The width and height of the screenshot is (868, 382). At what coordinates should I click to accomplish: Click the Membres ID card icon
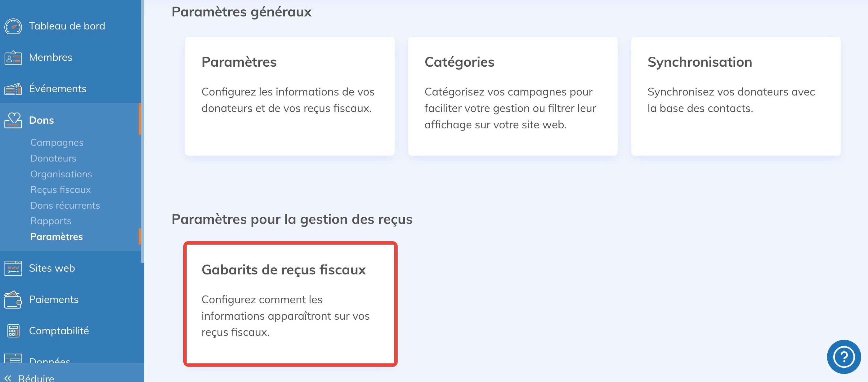point(13,58)
